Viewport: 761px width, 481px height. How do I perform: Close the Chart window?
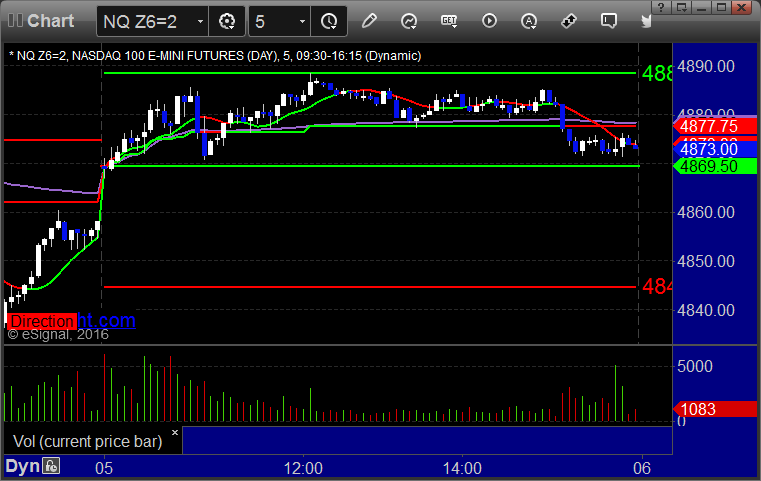click(742, 7)
